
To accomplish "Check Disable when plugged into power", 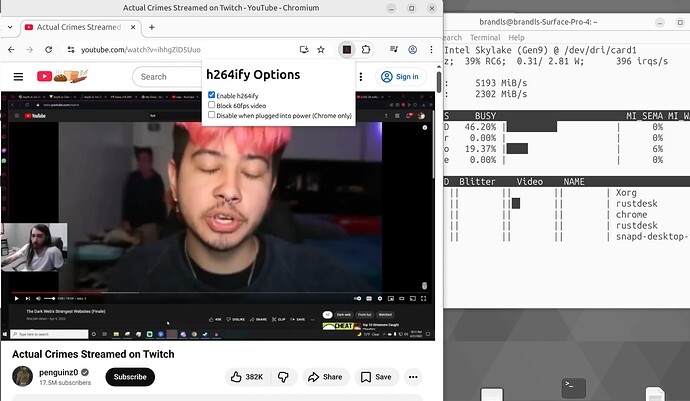I will pyautogui.click(x=212, y=114).
